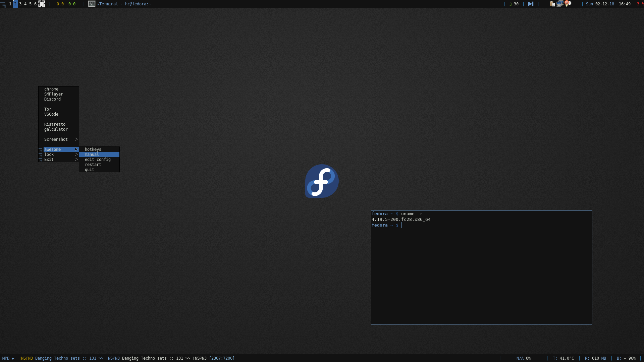The image size is (644, 362).
Task: Click the 4.19.5-200.fc28.x86_64 kernel output
Action: pyautogui.click(x=401, y=220)
